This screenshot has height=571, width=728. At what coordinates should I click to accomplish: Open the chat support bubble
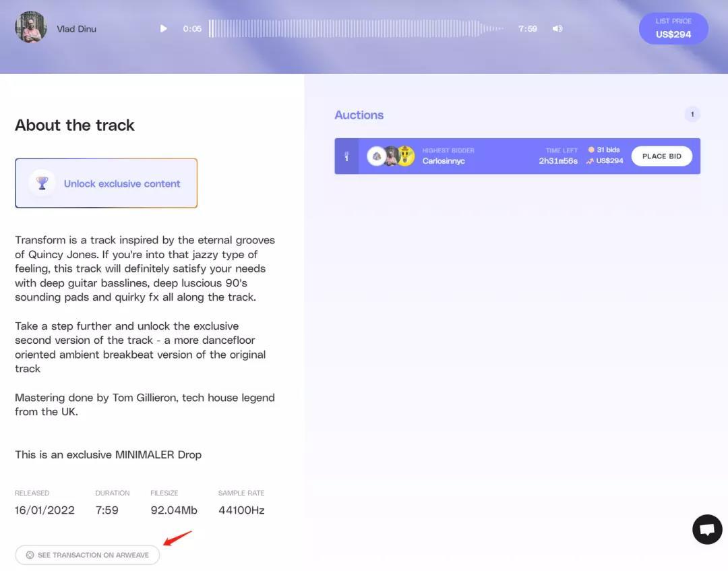(x=707, y=529)
